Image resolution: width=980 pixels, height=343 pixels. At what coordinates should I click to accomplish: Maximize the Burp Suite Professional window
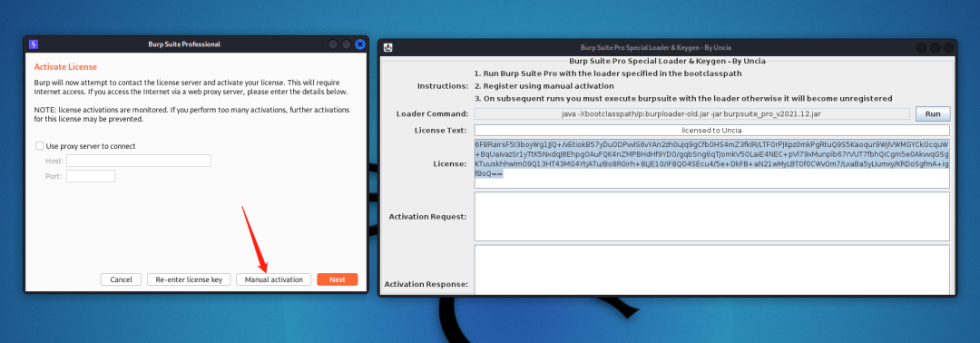point(347,44)
